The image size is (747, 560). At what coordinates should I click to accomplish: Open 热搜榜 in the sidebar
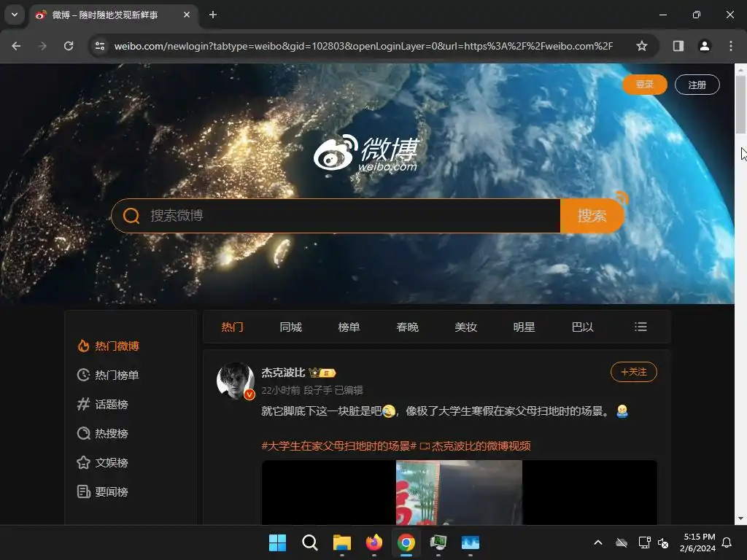[102, 433]
